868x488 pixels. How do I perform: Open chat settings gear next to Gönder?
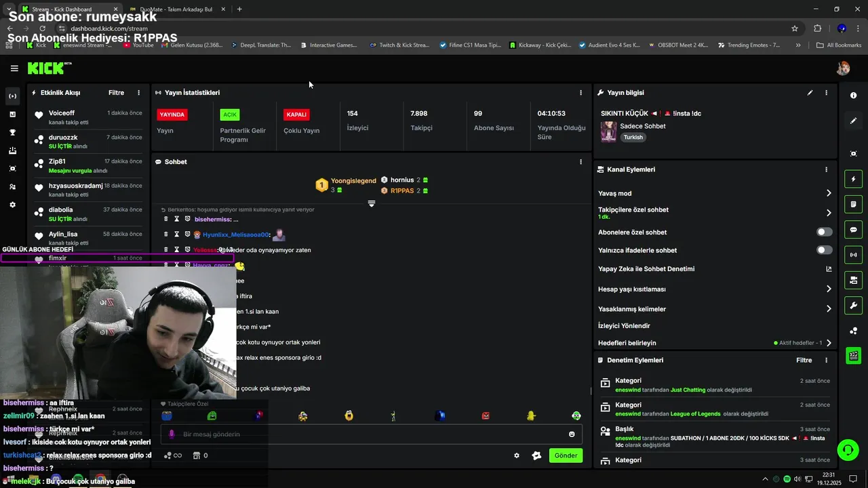point(517,455)
